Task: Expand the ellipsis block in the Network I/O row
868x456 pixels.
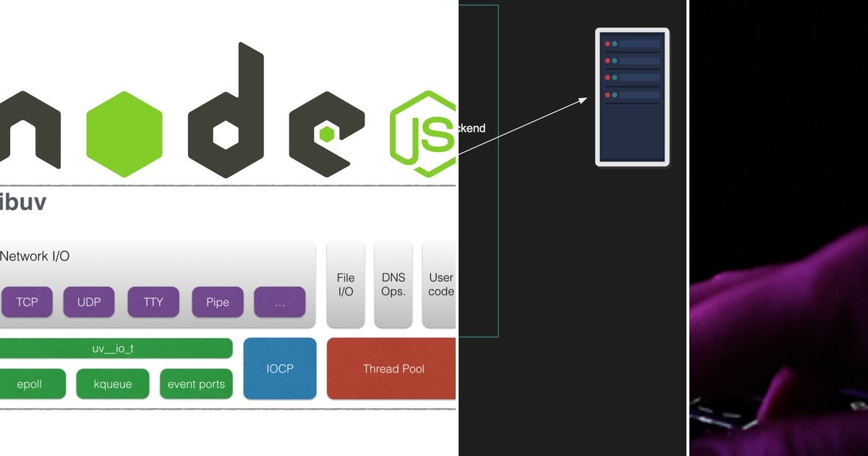Action: click(x=280, y=302)
